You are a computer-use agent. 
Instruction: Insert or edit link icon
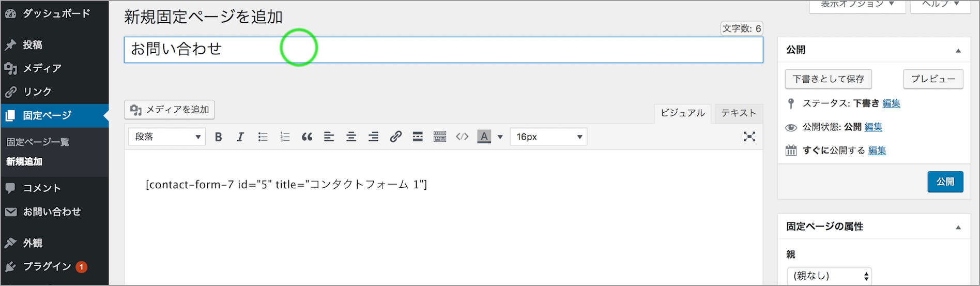[x=395, y=137]
